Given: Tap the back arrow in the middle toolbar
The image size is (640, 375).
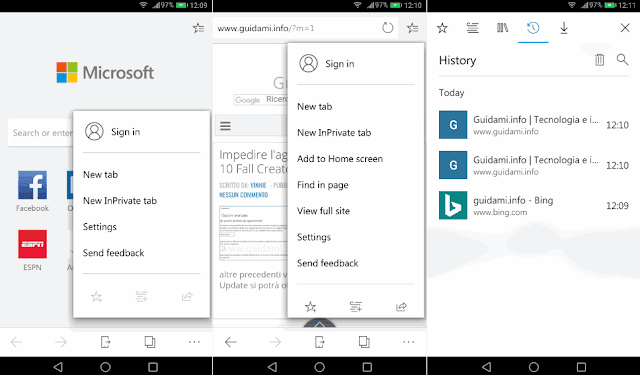Looking at the screenshot, I should tap(231, 342).
